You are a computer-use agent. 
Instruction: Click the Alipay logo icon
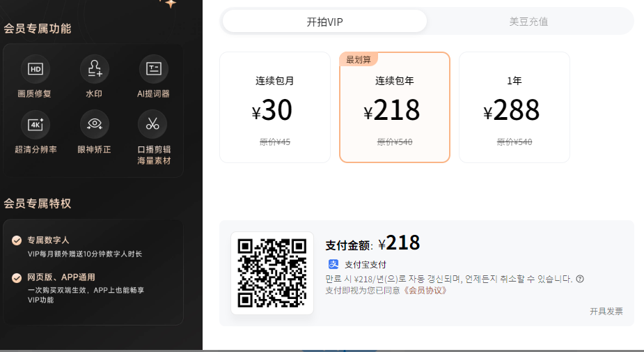[333, 264]
